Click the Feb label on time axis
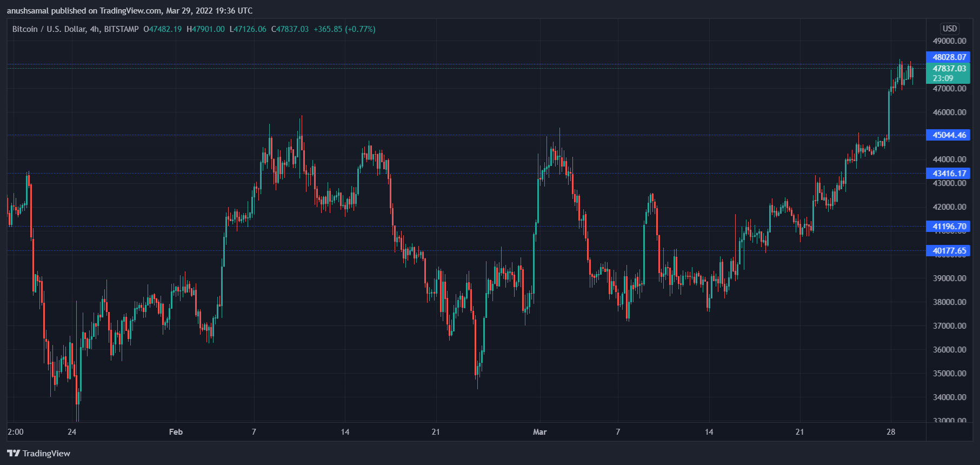This screenshot has height=465, width=980. pos(176,432)
